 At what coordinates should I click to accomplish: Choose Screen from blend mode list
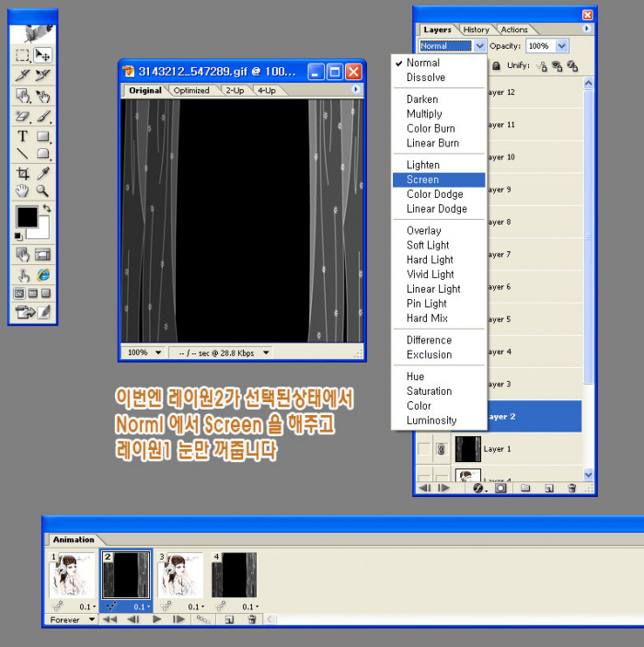(422, 179)
